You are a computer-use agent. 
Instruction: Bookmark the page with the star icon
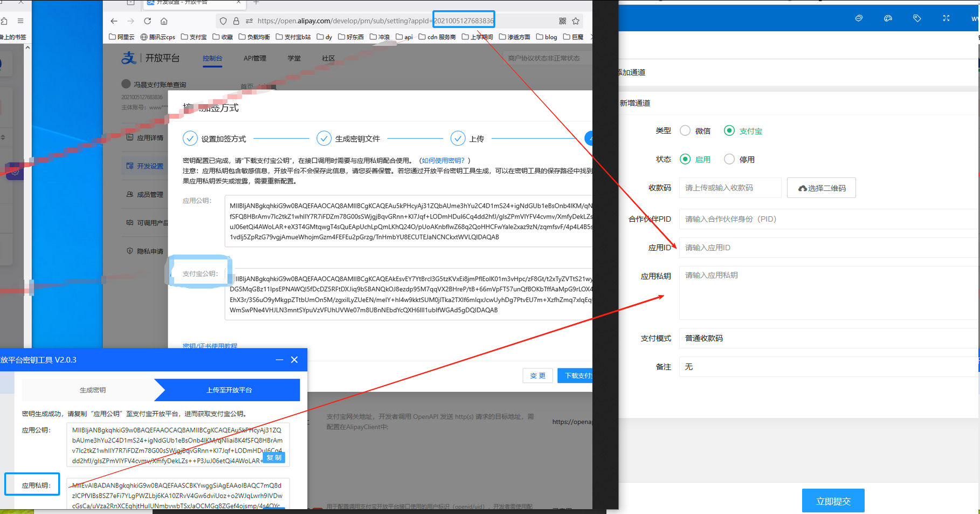tap(576, 21)
